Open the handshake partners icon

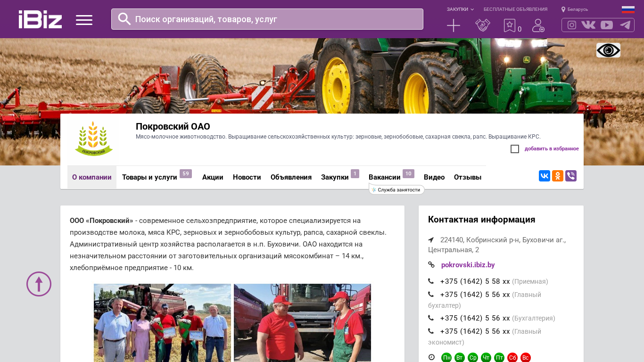click(x=483, y=25)
